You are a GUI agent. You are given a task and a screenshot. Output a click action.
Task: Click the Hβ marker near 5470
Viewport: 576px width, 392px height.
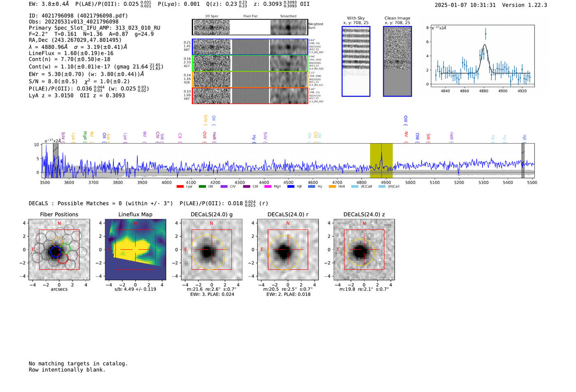click(525, 138)
